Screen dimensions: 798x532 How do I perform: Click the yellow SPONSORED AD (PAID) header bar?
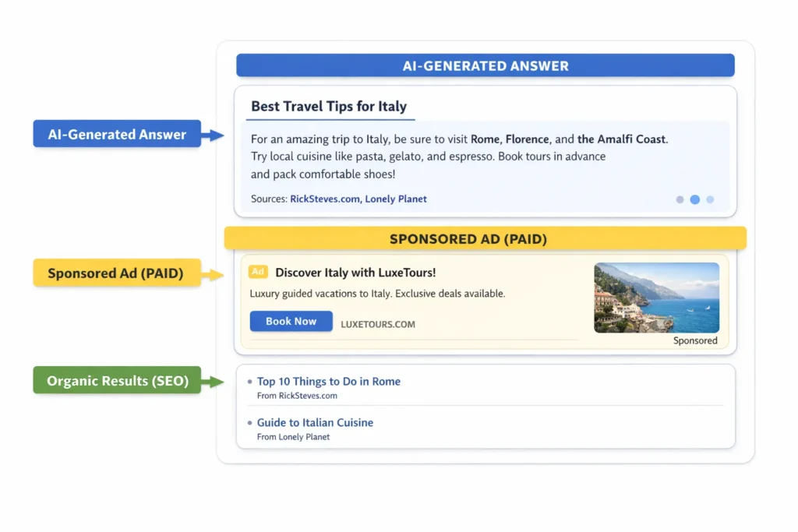pos(485,239)
